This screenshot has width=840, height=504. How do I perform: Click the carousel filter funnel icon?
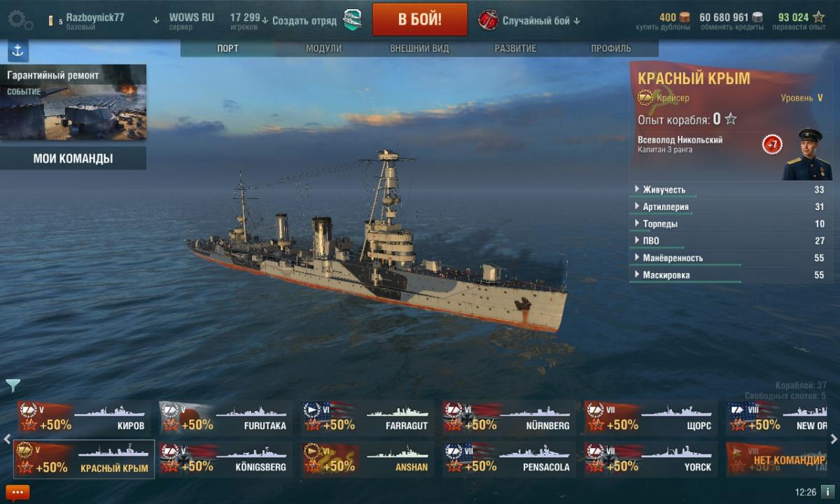13,386
